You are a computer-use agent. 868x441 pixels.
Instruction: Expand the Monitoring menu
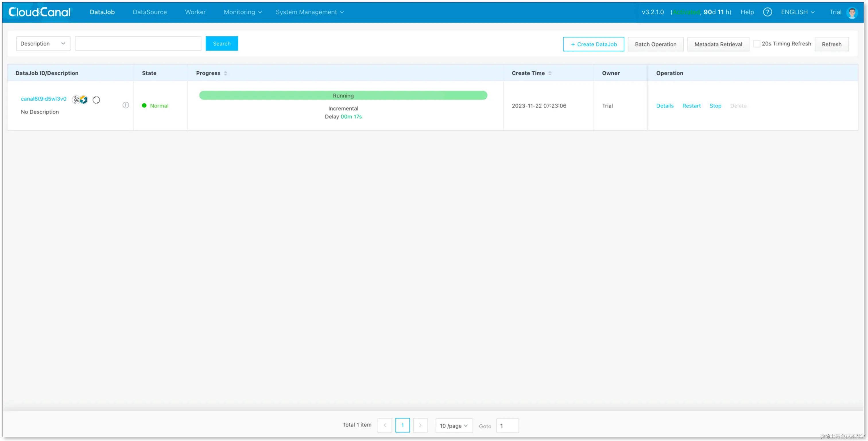pos(243,12)
